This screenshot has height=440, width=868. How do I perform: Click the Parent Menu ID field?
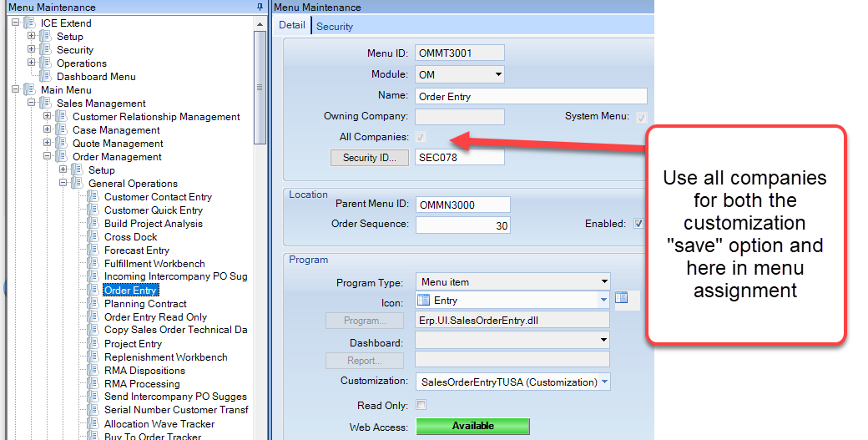pos(462,205)
